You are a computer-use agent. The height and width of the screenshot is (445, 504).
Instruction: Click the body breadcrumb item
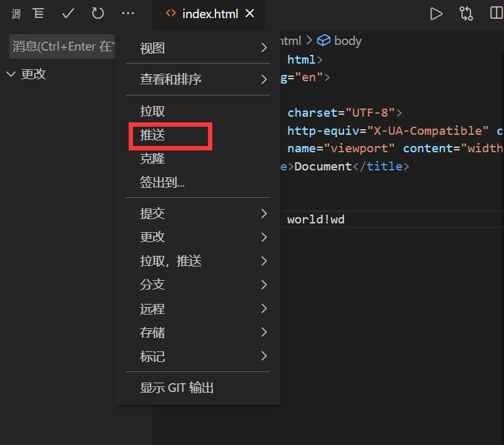pos(348,41)
